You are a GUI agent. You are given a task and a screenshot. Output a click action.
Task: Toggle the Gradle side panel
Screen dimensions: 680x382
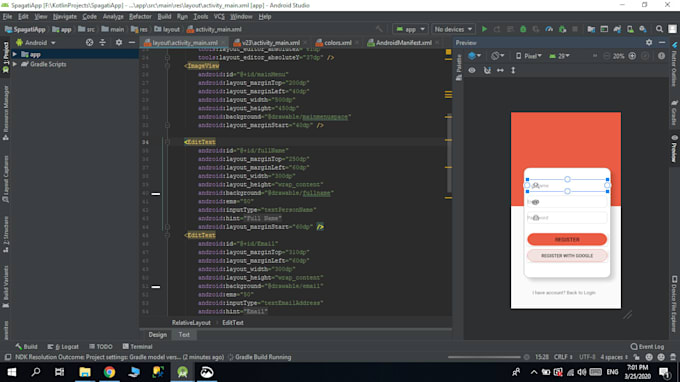674,113
